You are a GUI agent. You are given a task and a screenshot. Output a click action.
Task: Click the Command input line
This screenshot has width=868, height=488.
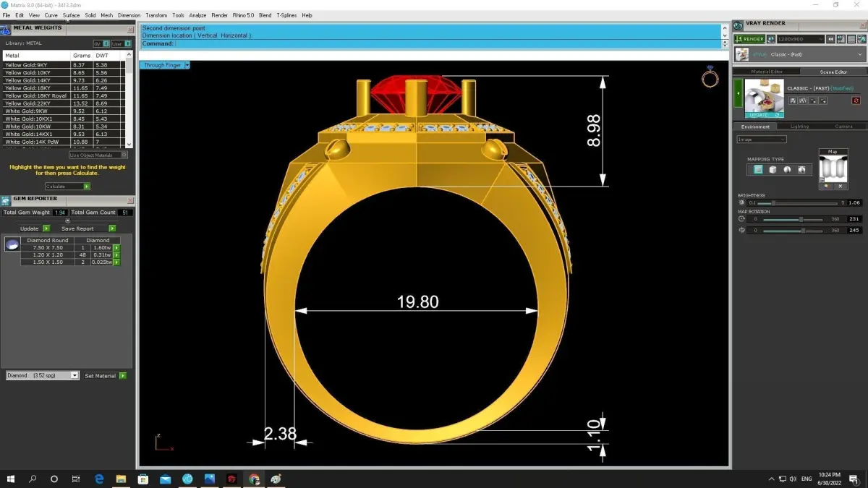pos(431,43)
